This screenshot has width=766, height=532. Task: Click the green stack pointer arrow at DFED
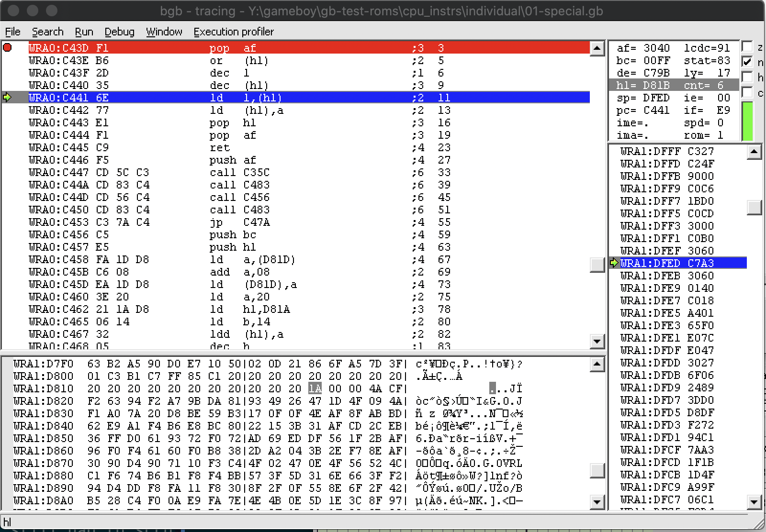coord(615,263)
